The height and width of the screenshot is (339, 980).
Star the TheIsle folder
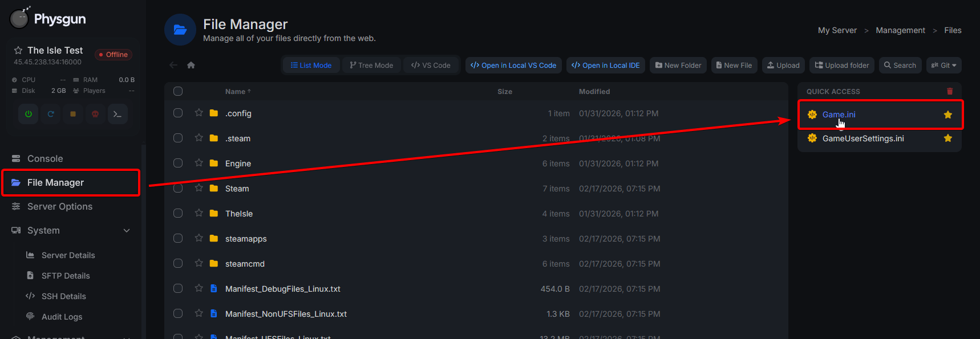199,213
